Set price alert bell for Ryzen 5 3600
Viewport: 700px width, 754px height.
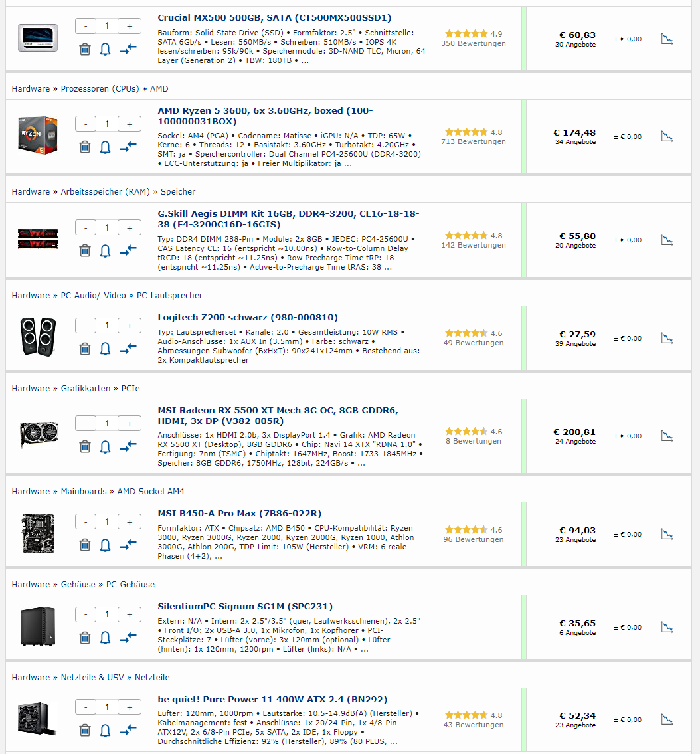point(106,147)
